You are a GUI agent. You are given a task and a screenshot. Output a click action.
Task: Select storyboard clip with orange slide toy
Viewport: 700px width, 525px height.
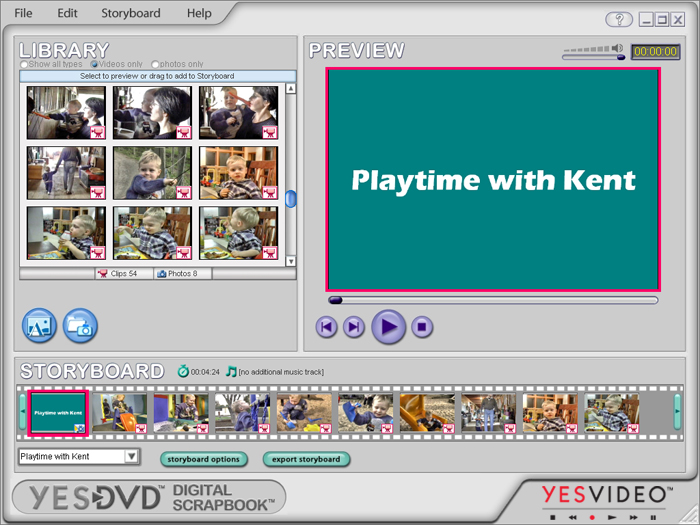120,413
